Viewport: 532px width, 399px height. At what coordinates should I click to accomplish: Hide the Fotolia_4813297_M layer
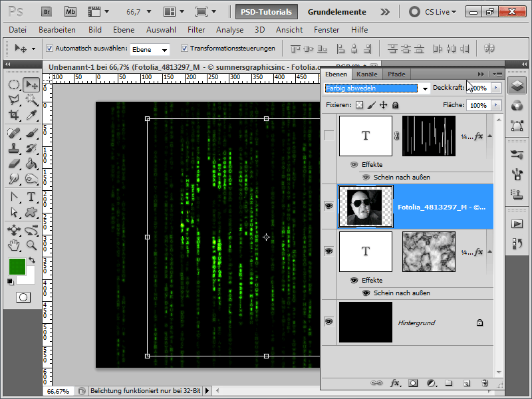coord(329,206)
